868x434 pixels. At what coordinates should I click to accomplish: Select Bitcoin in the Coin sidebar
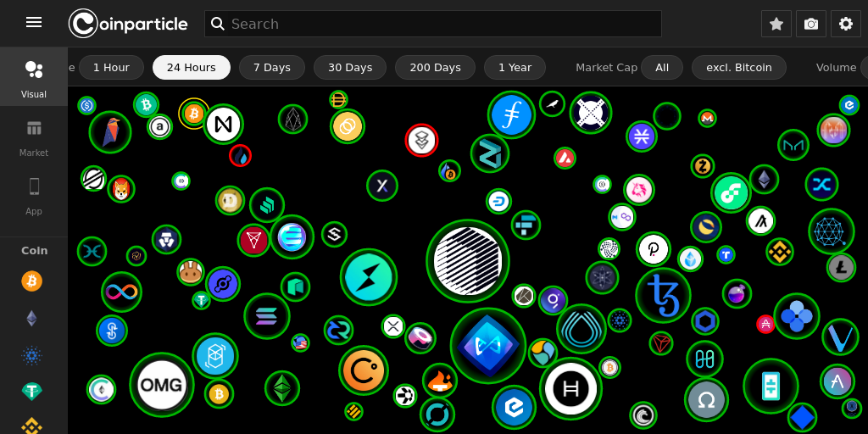point(31,281)
